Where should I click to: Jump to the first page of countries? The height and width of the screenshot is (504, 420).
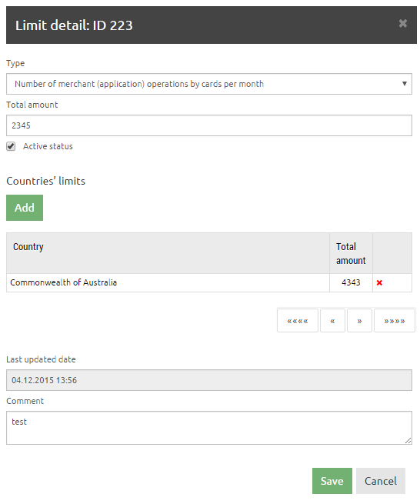pyautogui.click(x=298, y=320)
